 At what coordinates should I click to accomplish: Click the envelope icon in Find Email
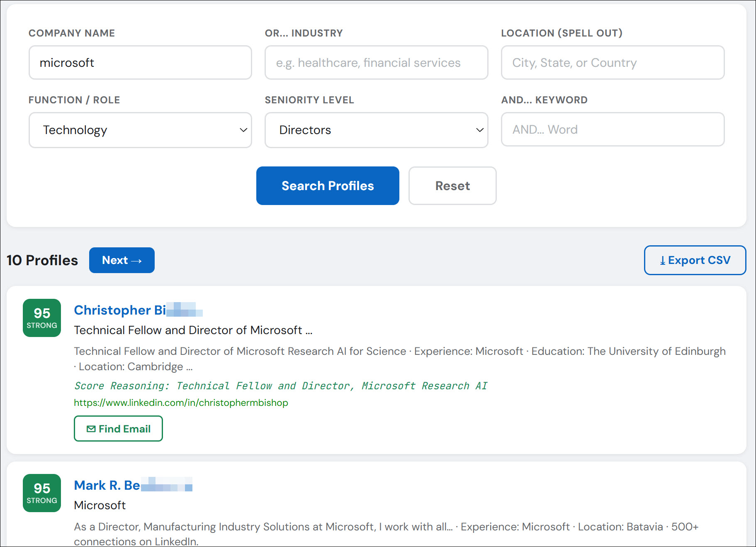(x=91, y=429)
